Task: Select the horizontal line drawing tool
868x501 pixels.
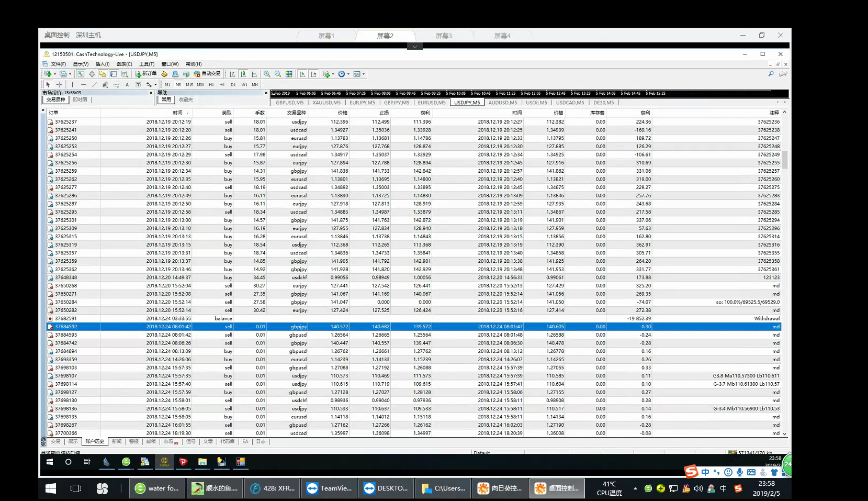Action: (x=83, y=84)
